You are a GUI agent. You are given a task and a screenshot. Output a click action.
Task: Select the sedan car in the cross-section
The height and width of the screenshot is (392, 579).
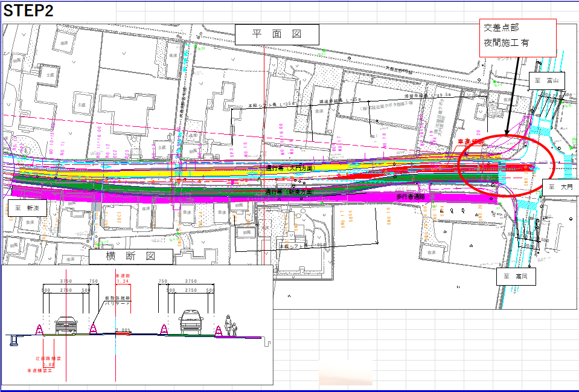point(66,325)
